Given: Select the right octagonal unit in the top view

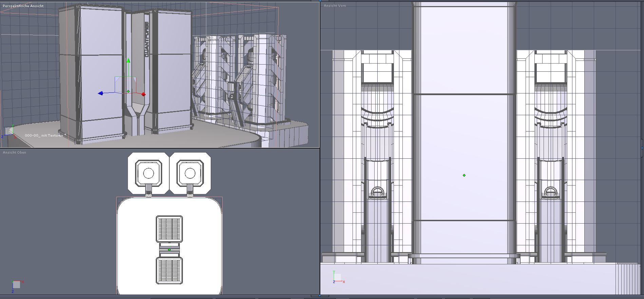Looking at the screenshot, I should 190,174.
